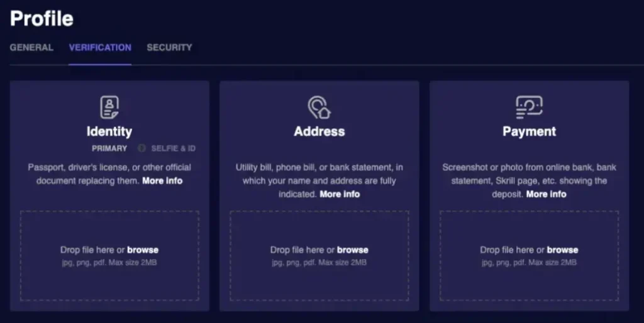Browse for an Identity document file
Viewport: 644px width, 323px height.
pos(143,250)
